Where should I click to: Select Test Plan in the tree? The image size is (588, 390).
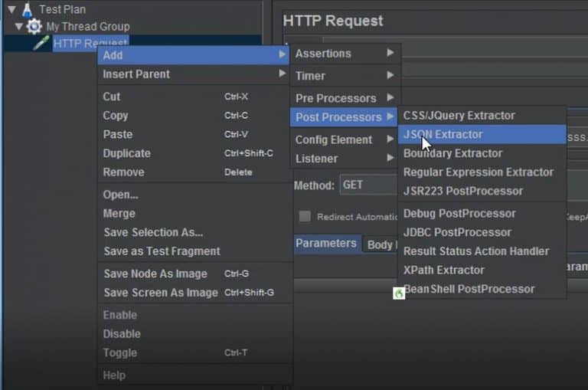(63, 9)
